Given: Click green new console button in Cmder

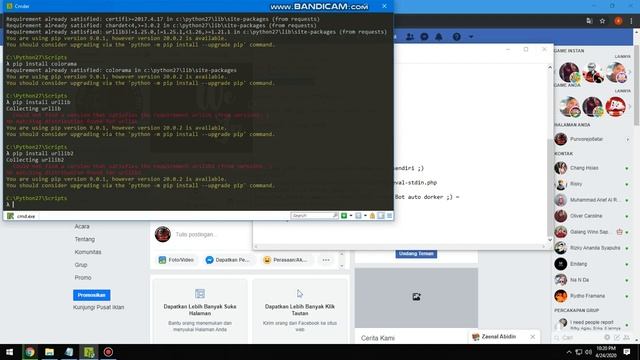Looking at the screenshot, I should 344,216.
